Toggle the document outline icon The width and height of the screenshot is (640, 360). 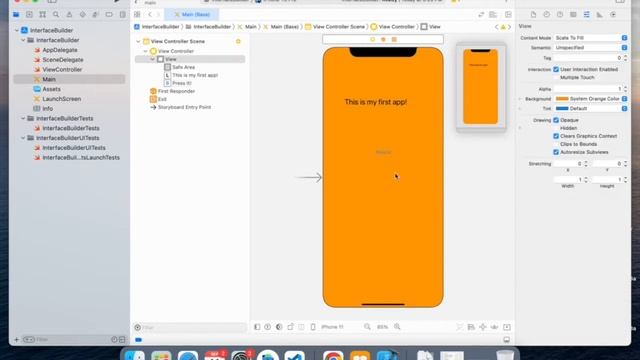click(x=257, y=327)
